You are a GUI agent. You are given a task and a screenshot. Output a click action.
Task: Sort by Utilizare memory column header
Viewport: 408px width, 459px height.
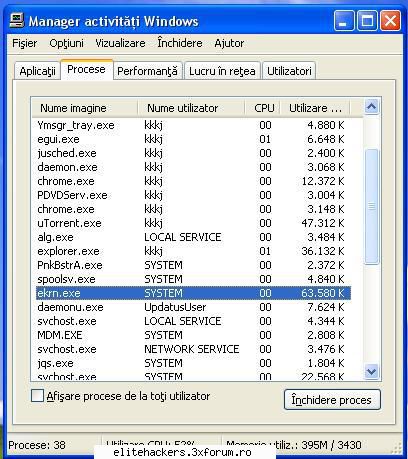315,108
